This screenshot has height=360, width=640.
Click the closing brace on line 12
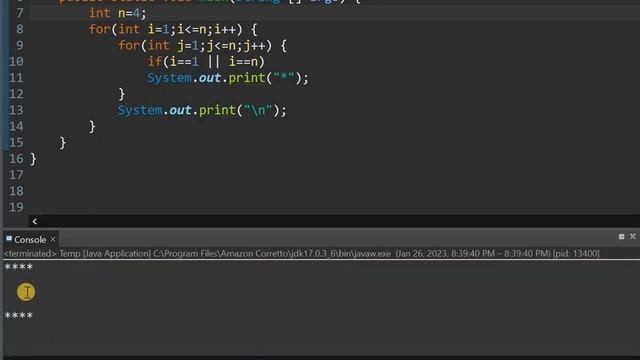122,94
